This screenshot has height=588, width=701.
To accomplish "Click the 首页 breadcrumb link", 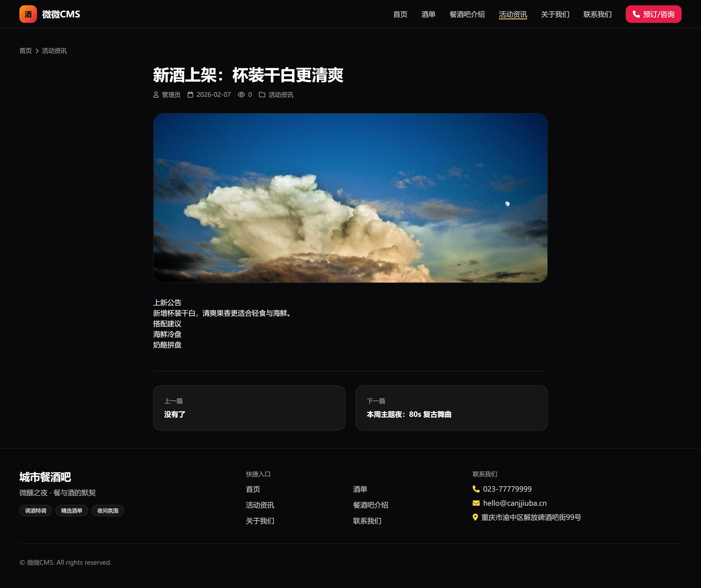I will pyautogui.click(x=25, y=51).
